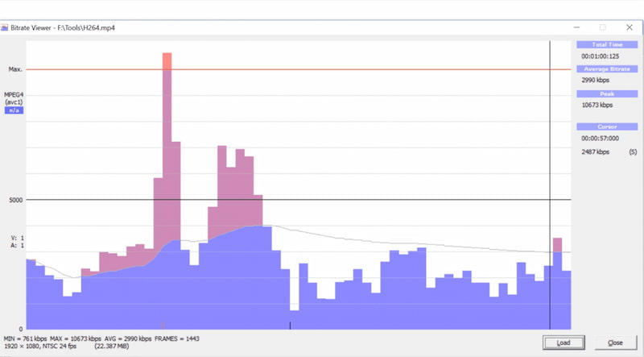The height and width of the screenshot is (357, 644).
Task: Click the 5000 axis label
Action: tap(15, 200)
